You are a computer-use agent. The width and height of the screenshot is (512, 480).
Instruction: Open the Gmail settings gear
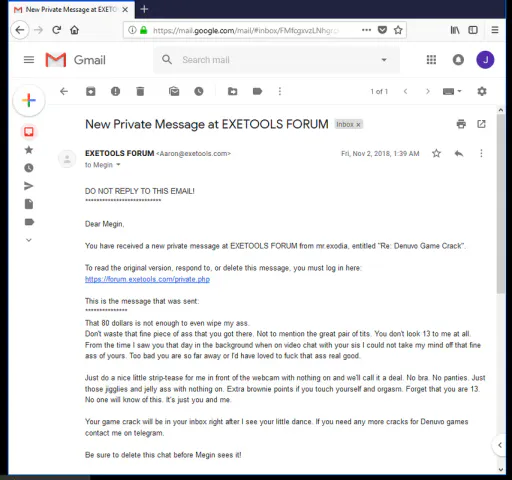(x=482, y=91)
